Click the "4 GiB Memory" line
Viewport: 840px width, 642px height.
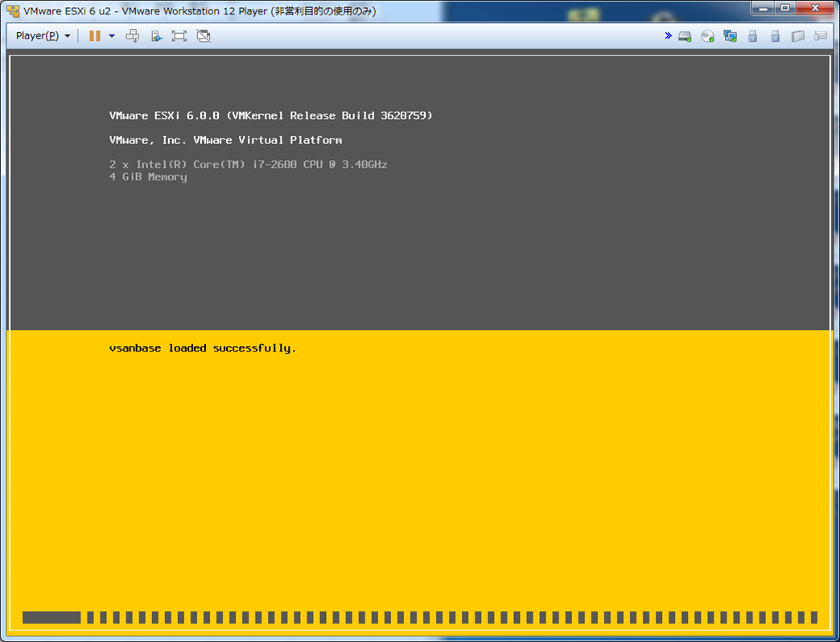click(x=148, y=177)
